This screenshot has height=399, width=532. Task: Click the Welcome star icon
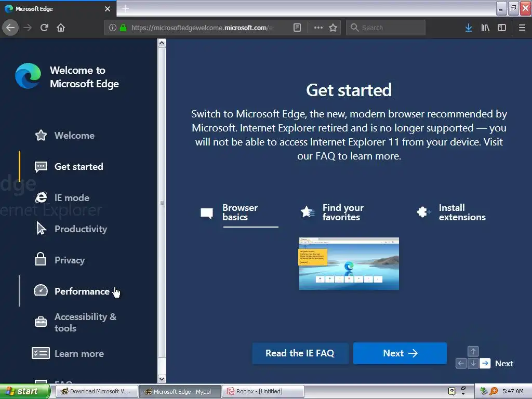[41, 136]
